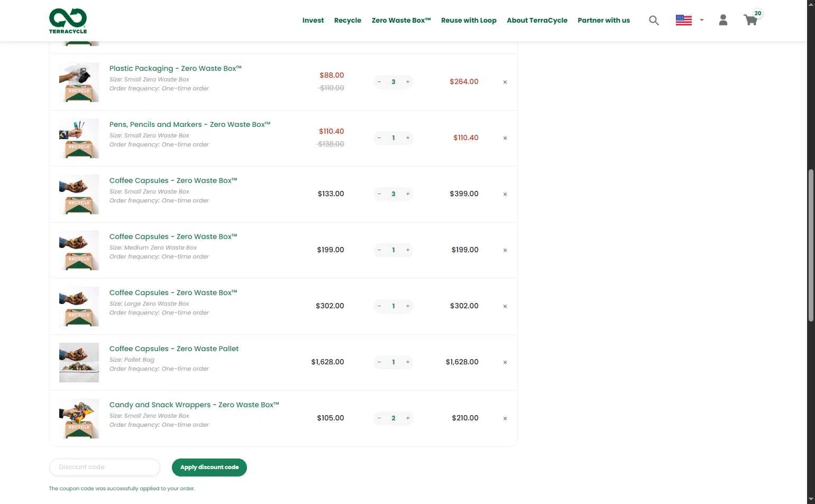
Task: Open the Zero Waste Box™ menu
Action: (401, 20)
